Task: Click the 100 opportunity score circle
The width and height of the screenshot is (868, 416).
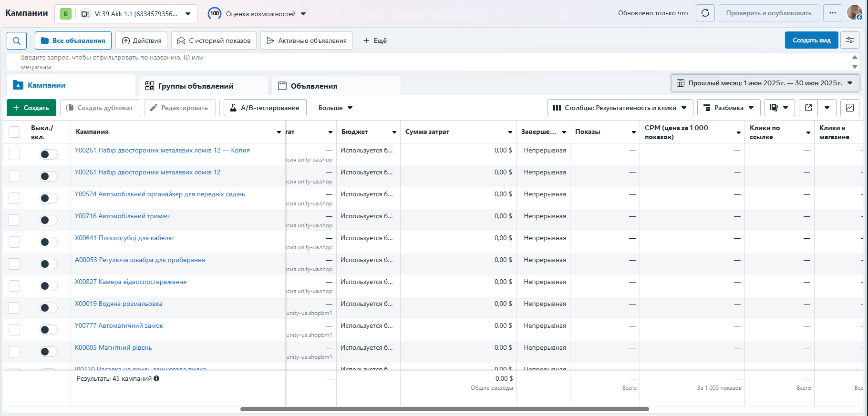Action: point(215,14)
